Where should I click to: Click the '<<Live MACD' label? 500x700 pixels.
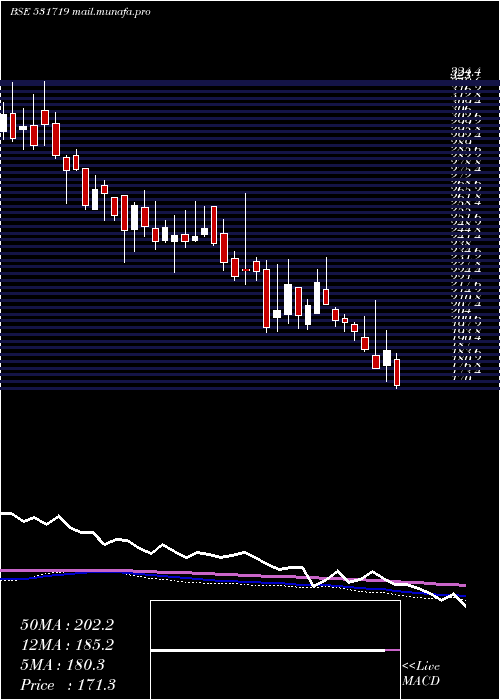tap(421, 674)
